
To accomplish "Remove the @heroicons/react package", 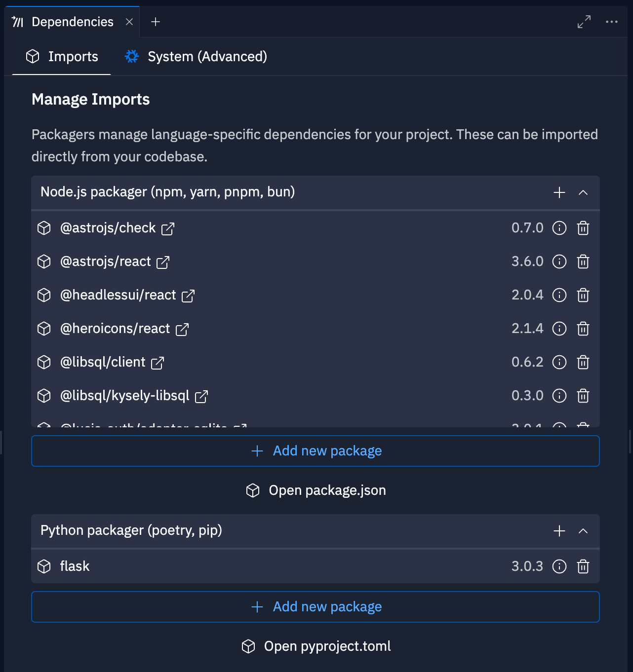I will click(583, 329).
